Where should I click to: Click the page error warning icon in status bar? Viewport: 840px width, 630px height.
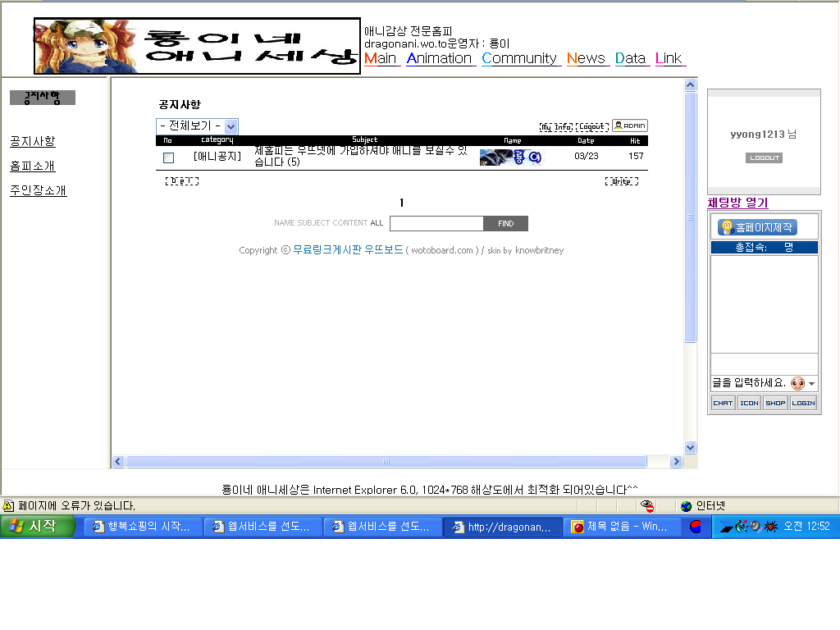pyautogui.click(x=8, y=506)
